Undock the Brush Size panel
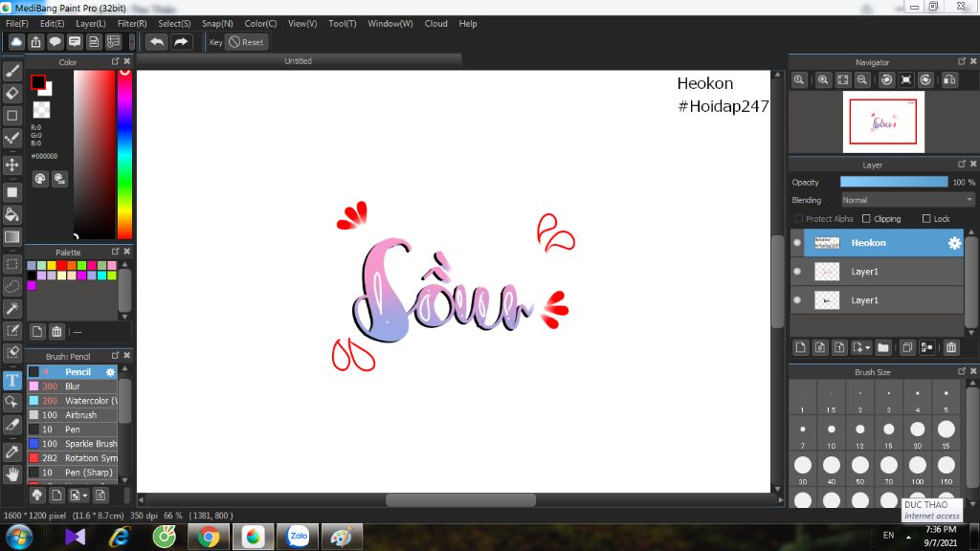The image size is (980, 551). click(x=961, y=371)
